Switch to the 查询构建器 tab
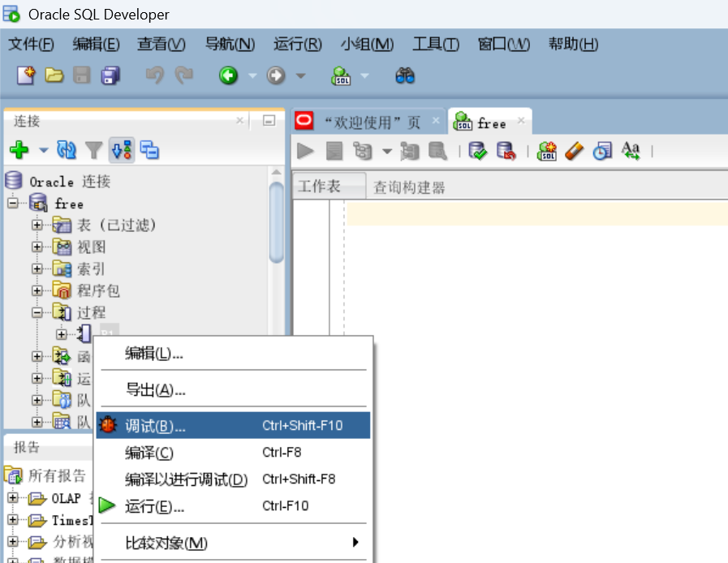Screen dimensions: 728x563 click(409, 187)
